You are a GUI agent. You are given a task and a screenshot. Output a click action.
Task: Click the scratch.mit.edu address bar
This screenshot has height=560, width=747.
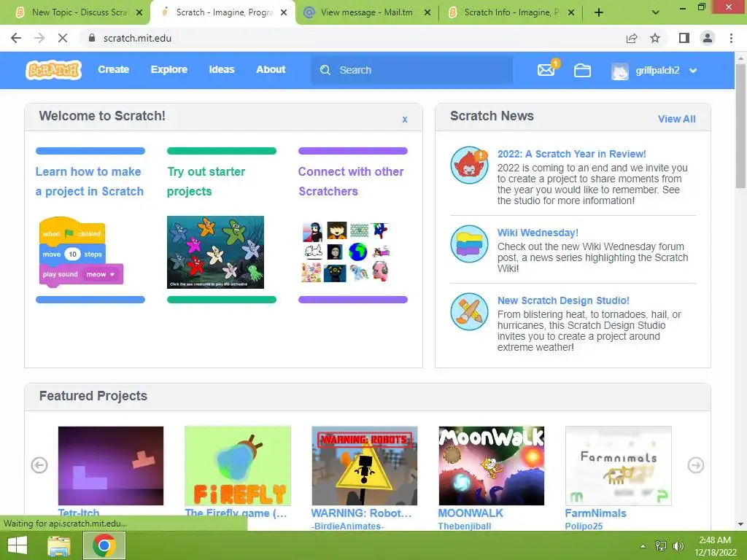352,38
